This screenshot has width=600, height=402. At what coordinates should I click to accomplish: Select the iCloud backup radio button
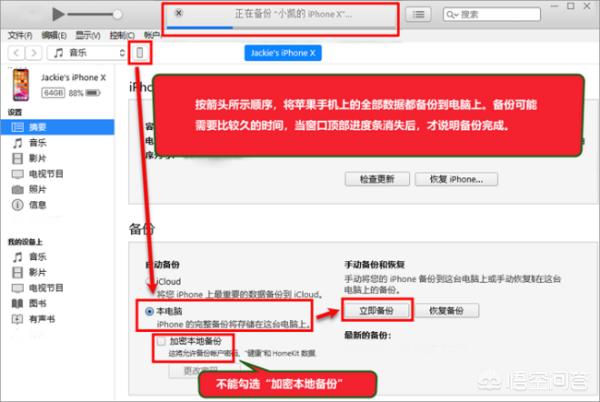click(x=150, y=282)
